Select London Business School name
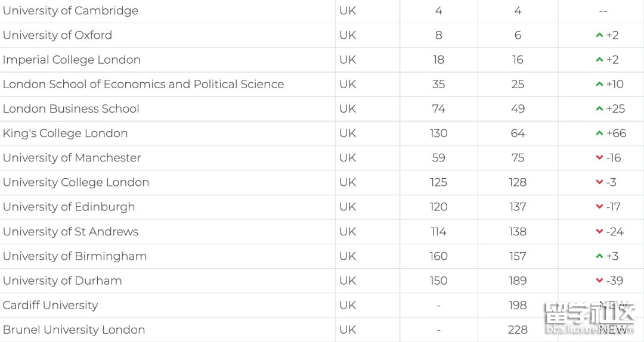Screen dimensions: 644x342 71,109
